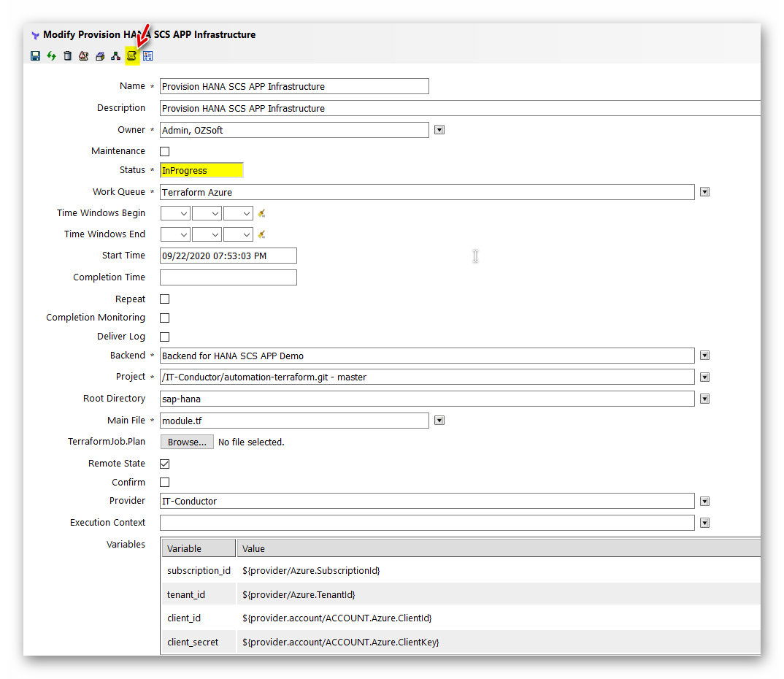Screen dimensions: 784x679
Task: Click the Delete trash can icon
Action: click(67, 56)
